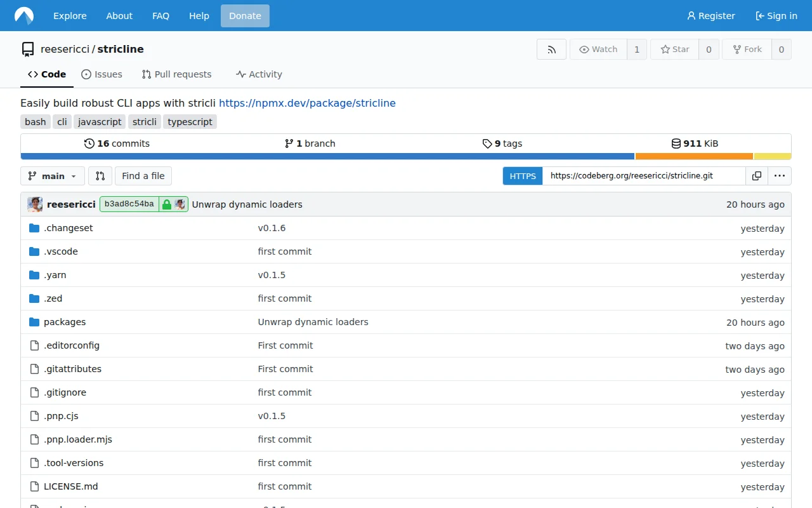Click the Register link

pos(711,16)
